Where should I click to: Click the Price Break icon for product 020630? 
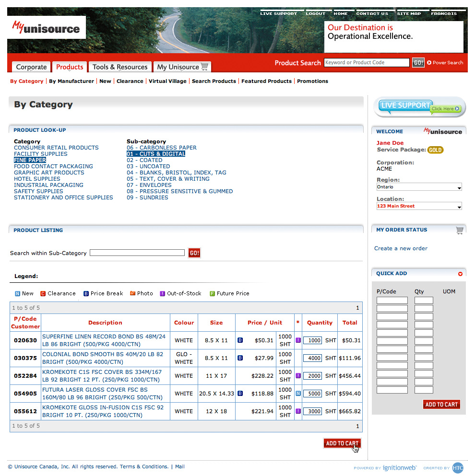[240, 340]
